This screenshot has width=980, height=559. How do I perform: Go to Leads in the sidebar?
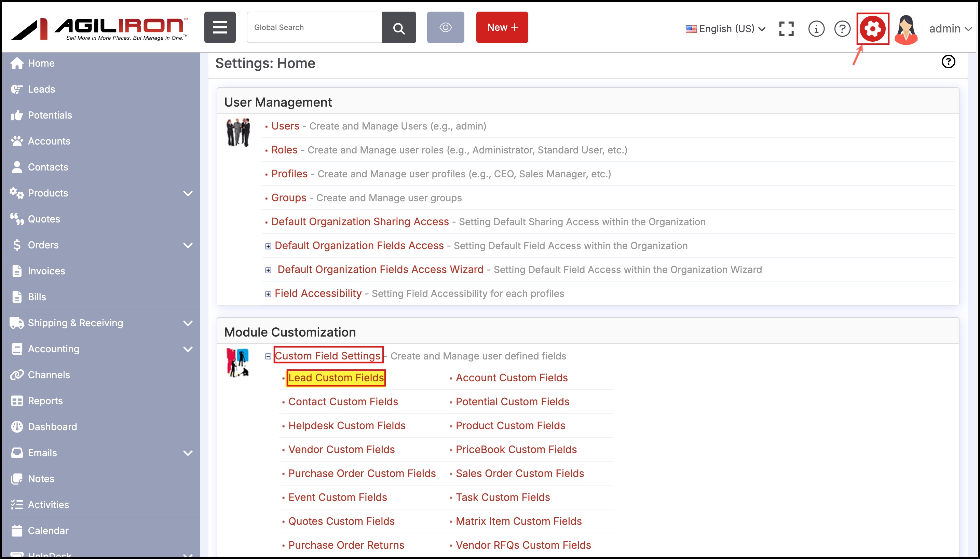click(x=41, y=89)
